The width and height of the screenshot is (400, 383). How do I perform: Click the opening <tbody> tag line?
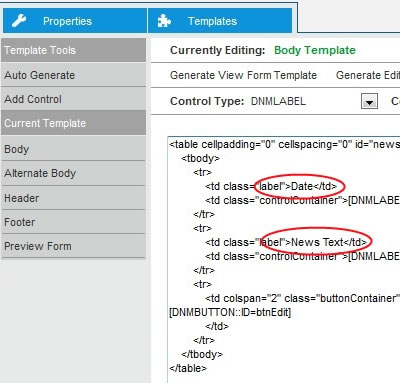(x=200, y=158)
